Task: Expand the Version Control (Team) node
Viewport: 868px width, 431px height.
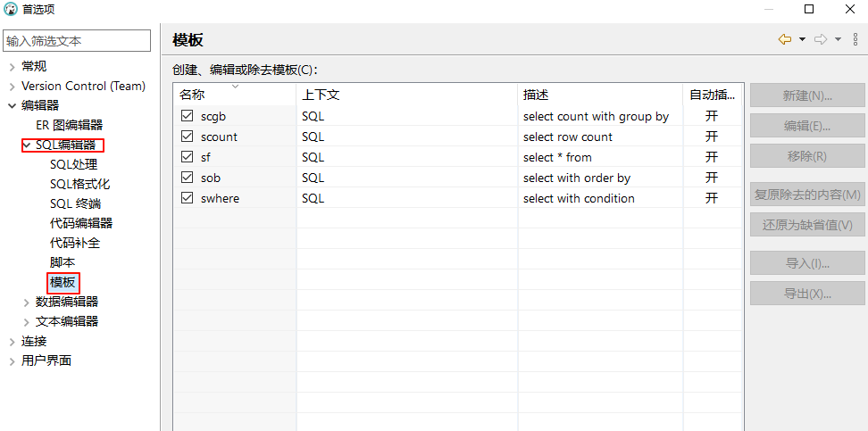Action: coord(12,86)
